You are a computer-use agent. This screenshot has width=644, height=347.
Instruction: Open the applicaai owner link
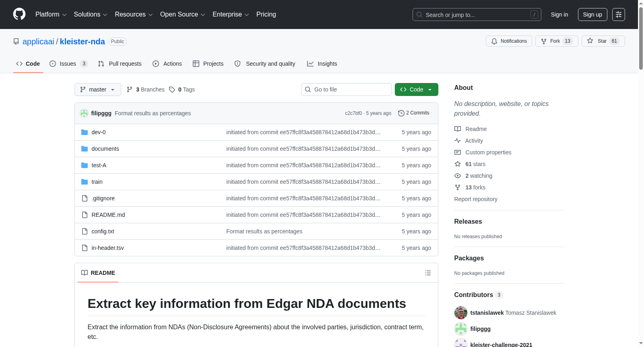[x=38, y=42]
